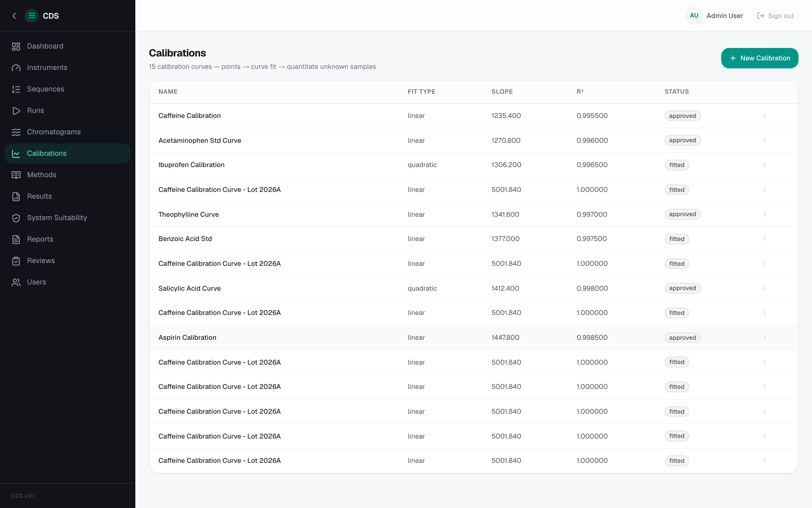This screenshot has width=812, height=508.
Task: Open Admin User profile name
Action: (x=724, y=16)
